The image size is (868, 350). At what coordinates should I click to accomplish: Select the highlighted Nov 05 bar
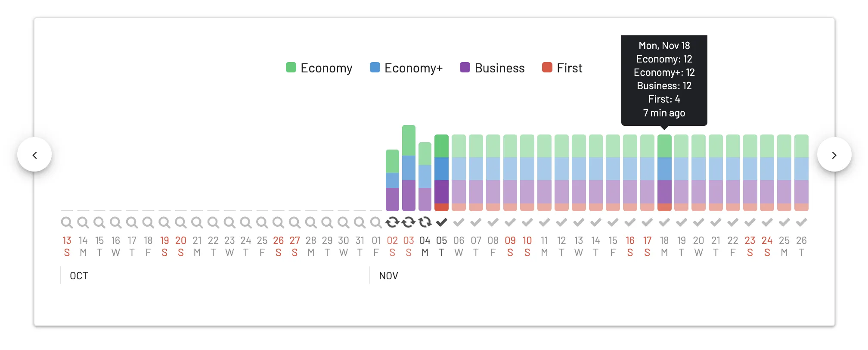click(x=442, y=173)
